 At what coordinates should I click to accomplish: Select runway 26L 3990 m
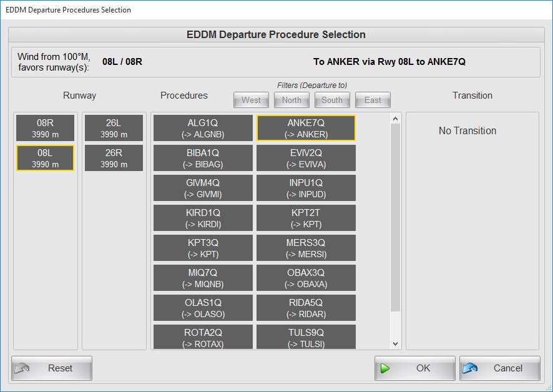pos(114,128)
